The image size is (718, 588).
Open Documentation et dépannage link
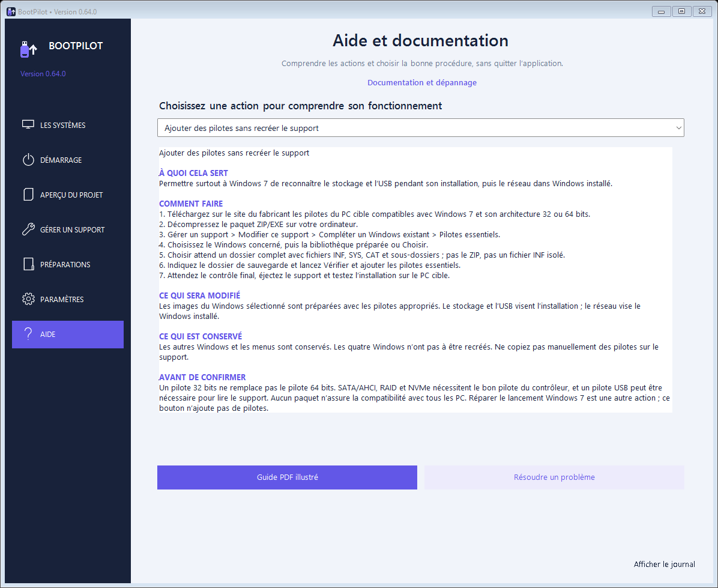[x=421, y=82]
